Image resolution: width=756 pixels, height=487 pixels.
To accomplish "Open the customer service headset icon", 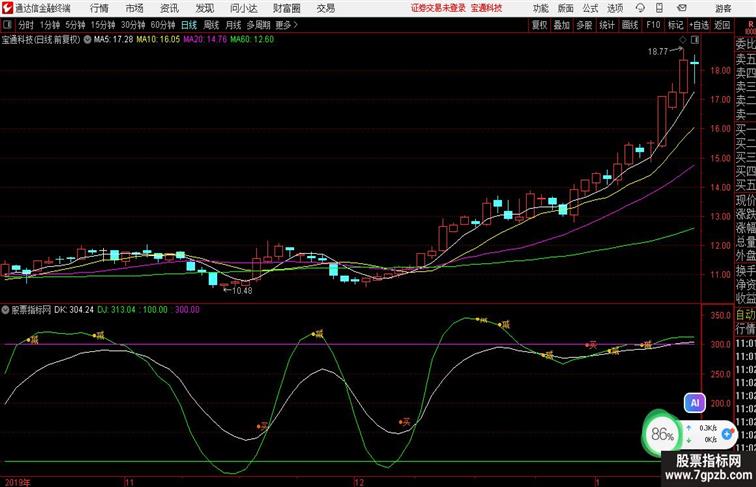I will (x=640, y=8).
